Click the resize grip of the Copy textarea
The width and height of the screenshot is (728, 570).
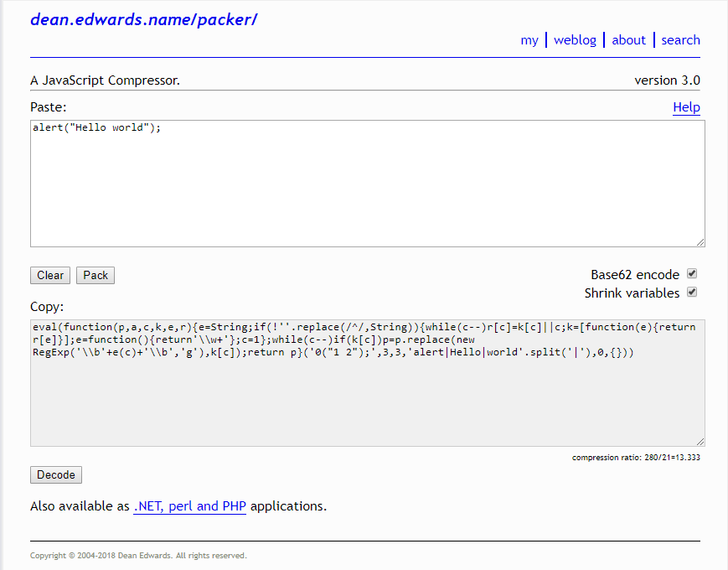click(x=700, y=440)
